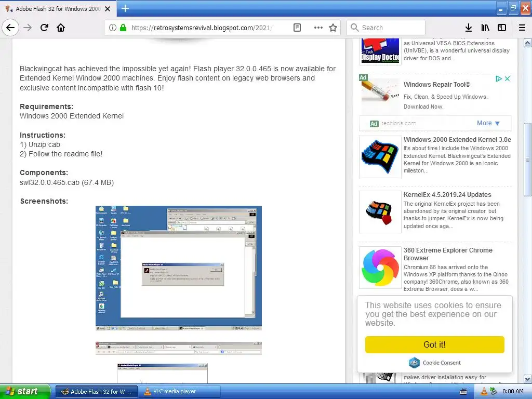The height and width of the screenshot is (399, 532).
Task: Select the Adobe Flash 32 for Windows tab
Action: tap(58, 9)
